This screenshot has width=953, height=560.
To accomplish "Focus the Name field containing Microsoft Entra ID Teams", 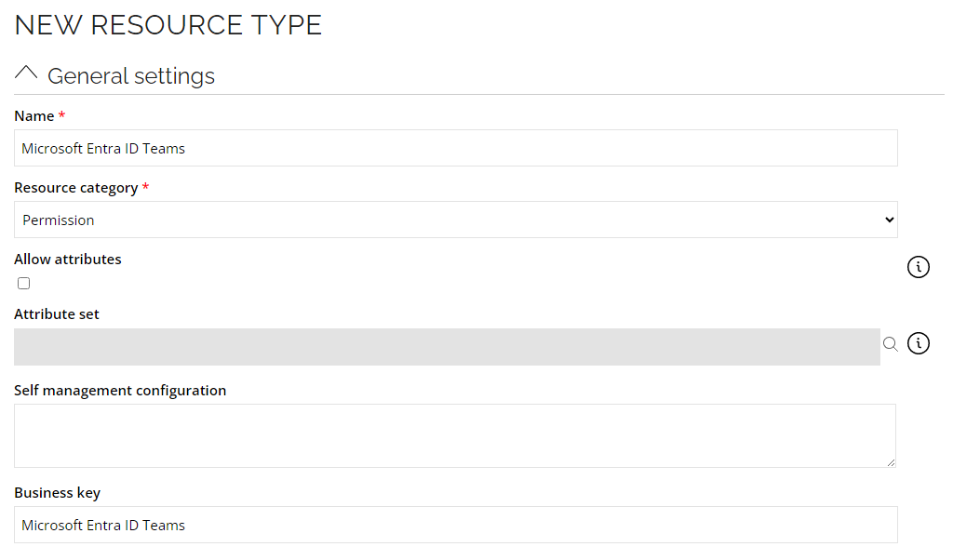I will click(x=456, y=148).
